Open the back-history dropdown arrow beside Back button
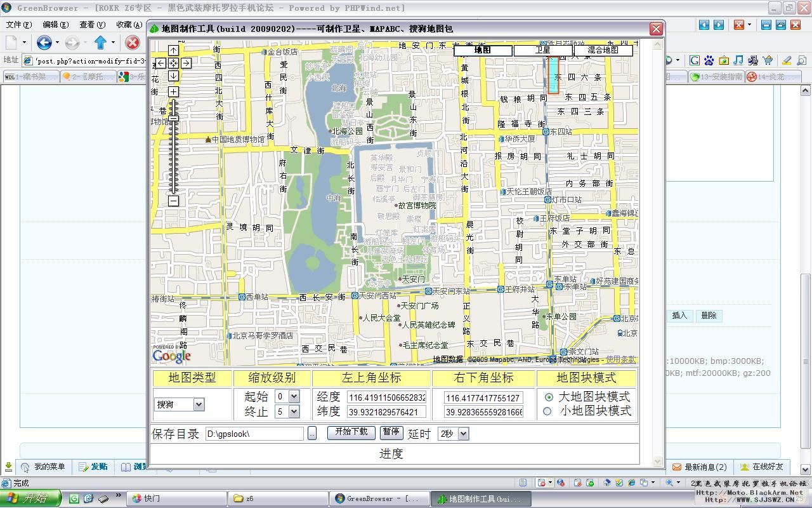 [x=57, y=43]
